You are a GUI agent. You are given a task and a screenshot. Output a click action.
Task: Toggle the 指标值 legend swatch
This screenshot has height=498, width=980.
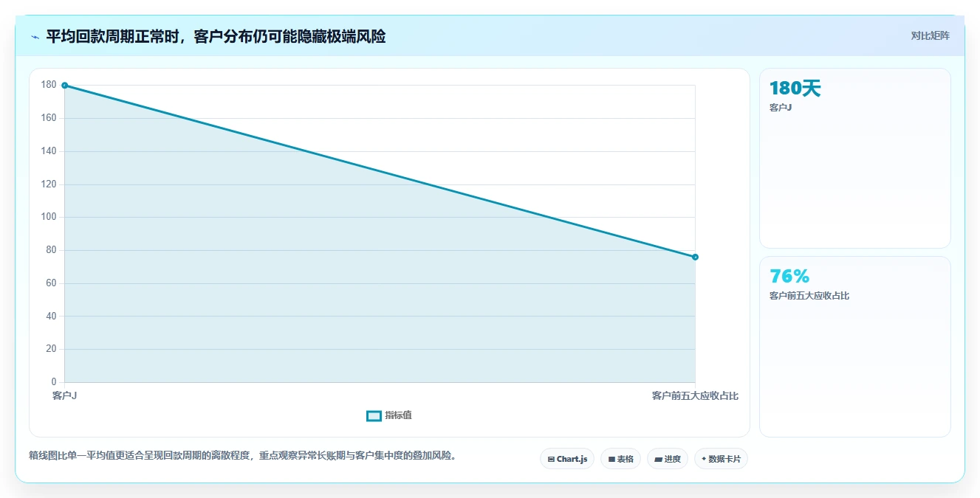pyautogui.click(x=374, y=416)
